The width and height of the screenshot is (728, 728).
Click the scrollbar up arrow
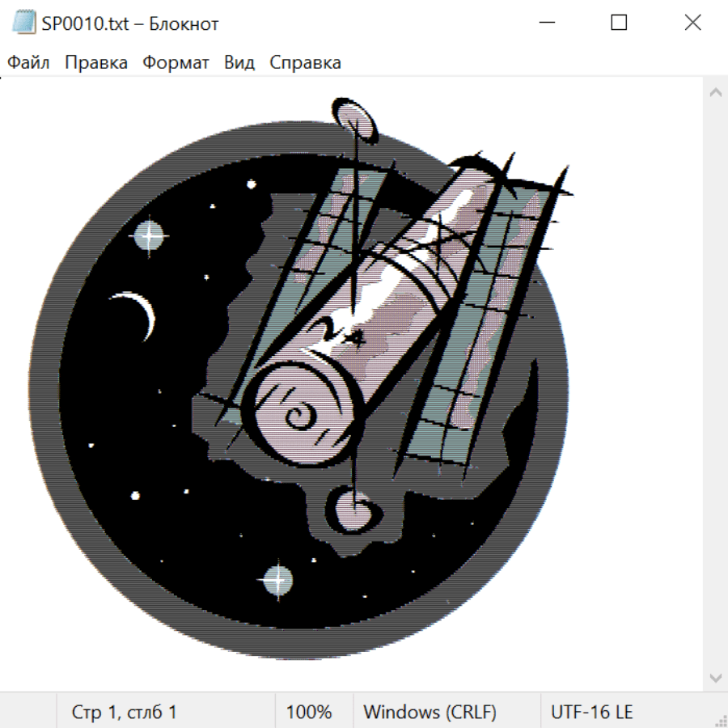pyautogui.click(x=715, y=93)
